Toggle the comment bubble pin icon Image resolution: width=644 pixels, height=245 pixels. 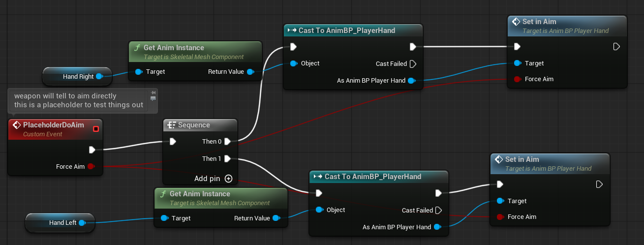pyautogui.click(x=153, y=92)
